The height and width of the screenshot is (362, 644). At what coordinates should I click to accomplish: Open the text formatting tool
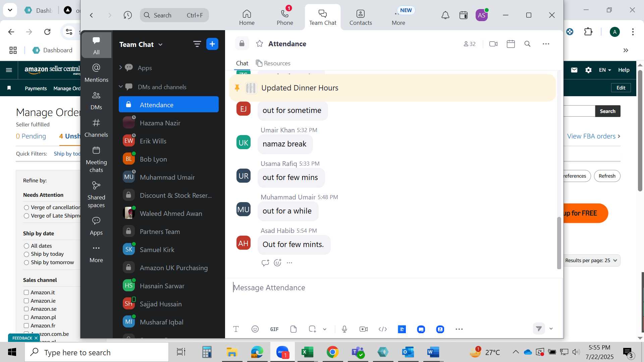tap(236, 329)
